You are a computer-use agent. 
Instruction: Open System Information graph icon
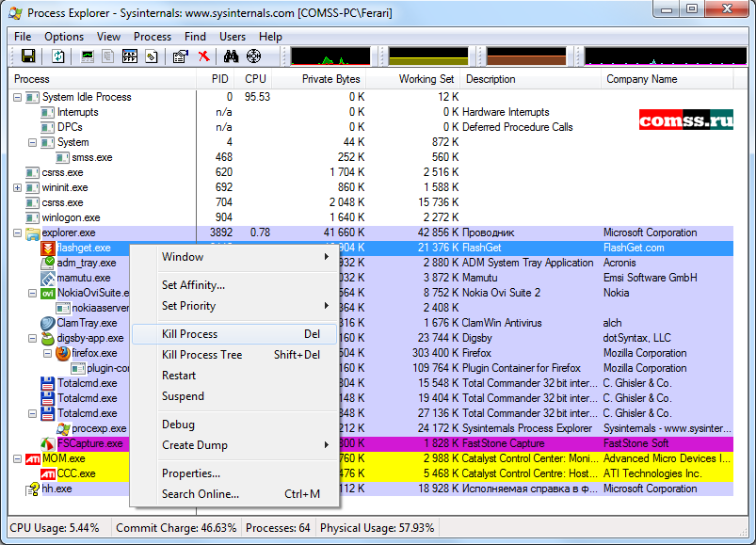click(88, 56)
